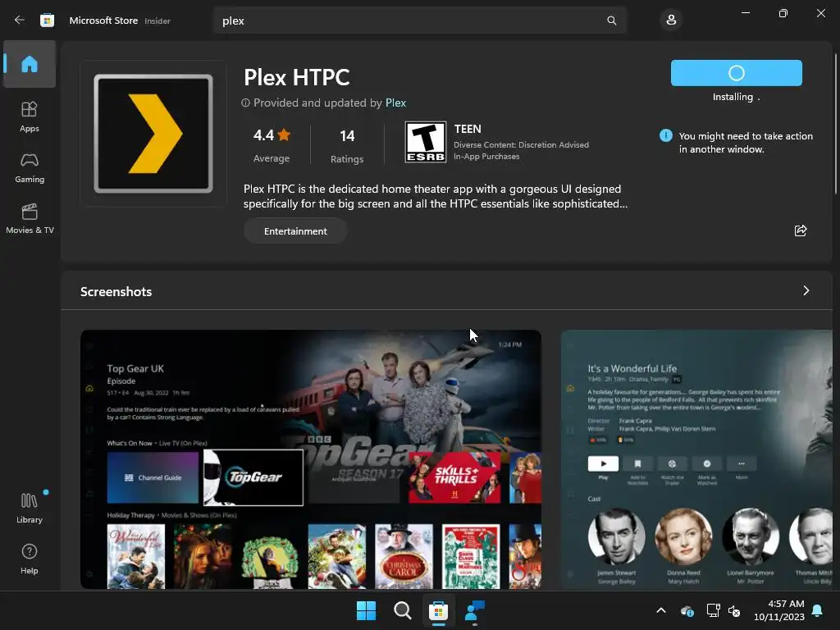Image resolution: width=840 pixels, height=630 pixels.
Task: Show hidden system tray icons
Action: coord(661,610)
